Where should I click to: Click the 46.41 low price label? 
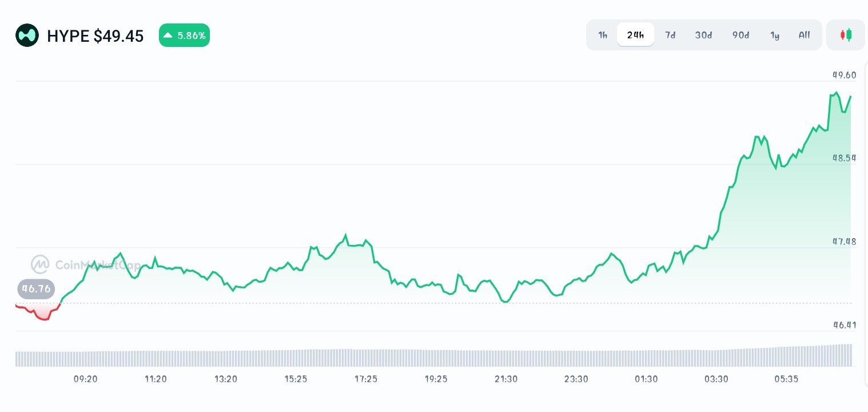click(x=844, y=325)
